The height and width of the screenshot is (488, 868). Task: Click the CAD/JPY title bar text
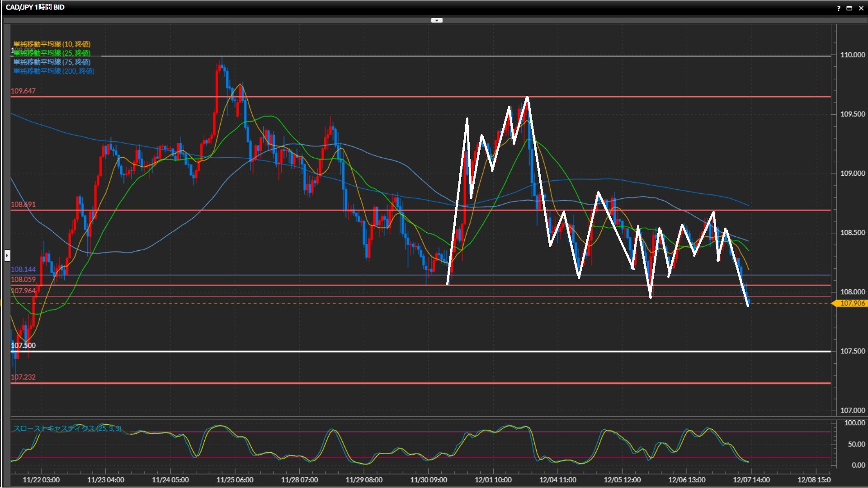tap(35, 7)
